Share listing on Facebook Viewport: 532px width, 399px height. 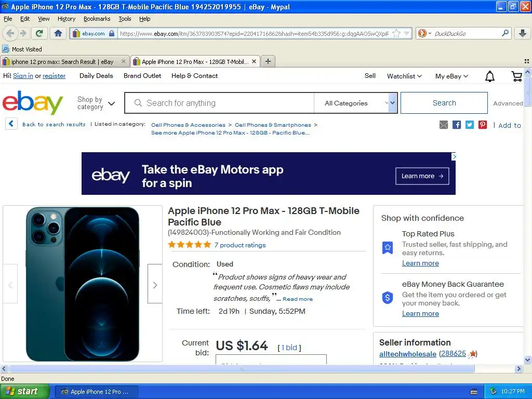point(457,125)
